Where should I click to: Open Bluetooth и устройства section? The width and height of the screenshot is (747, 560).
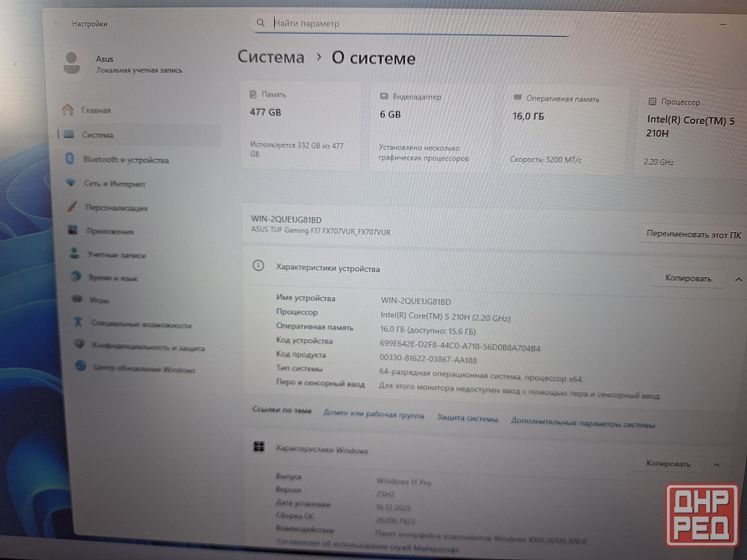click(x=125, y=160)
